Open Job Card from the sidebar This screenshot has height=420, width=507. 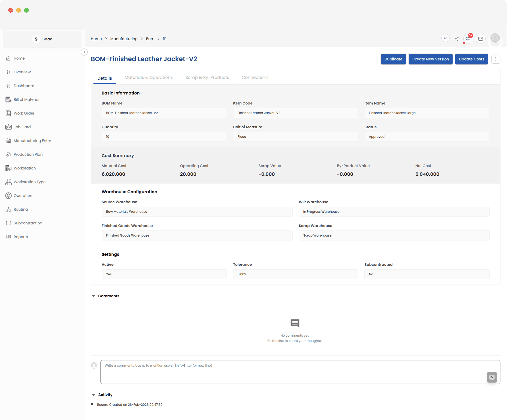[22, 127]
